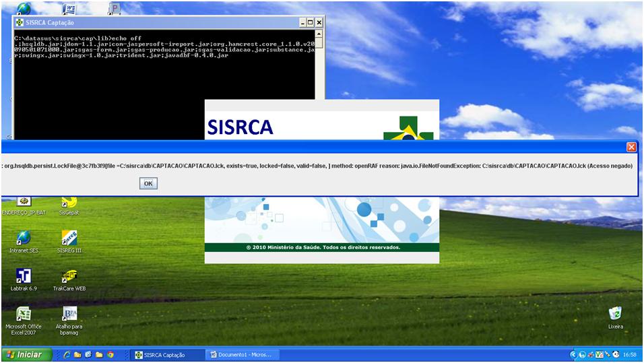Open Intranet SES desktop shortcut
Viewport: 644px width, 363px height.
(24, 242)
